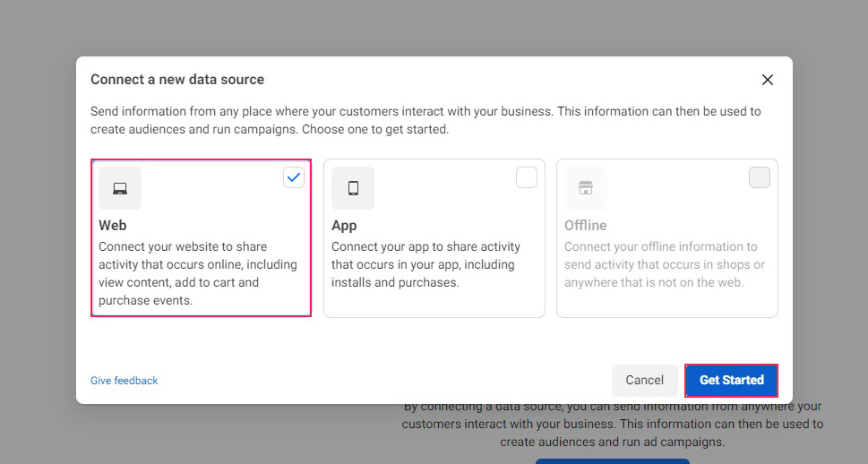Click the App option description about installs

point(425,264)
